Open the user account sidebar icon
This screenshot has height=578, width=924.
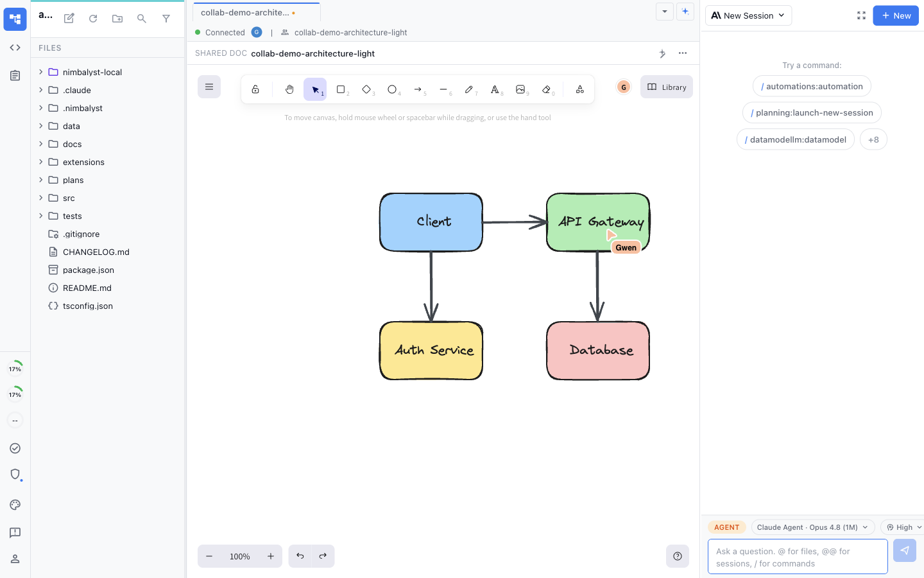(x=15, y=559)
